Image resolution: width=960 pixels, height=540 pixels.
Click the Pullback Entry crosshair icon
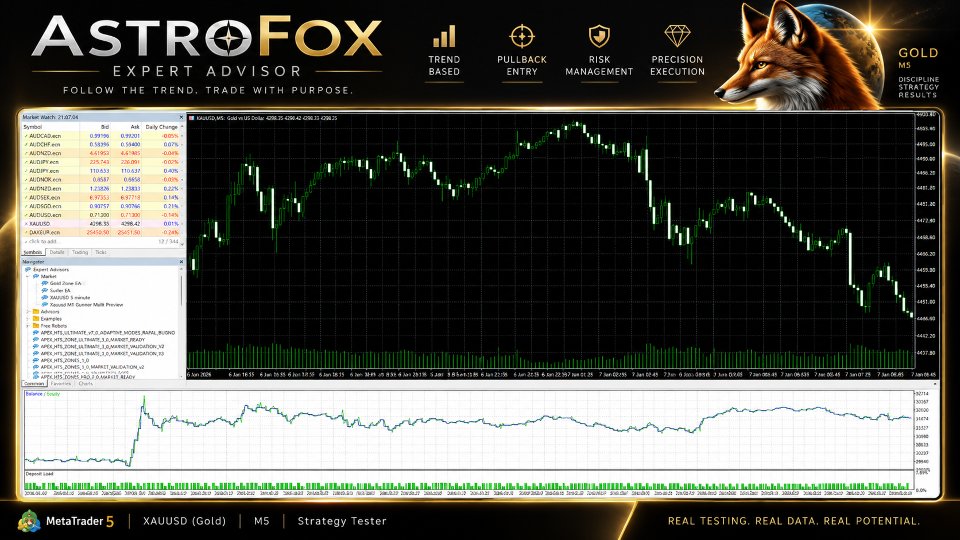522,36
